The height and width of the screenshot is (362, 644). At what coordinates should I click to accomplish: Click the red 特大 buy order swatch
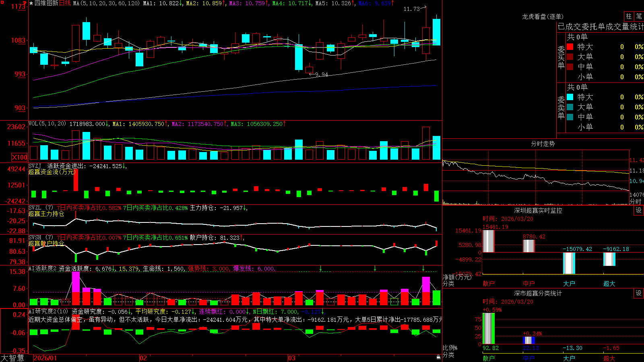570,47
